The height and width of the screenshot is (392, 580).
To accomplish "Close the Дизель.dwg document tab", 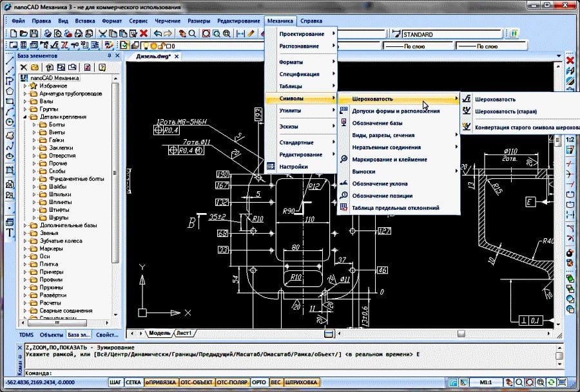I will pyautogui.click(x=178, y=57).
